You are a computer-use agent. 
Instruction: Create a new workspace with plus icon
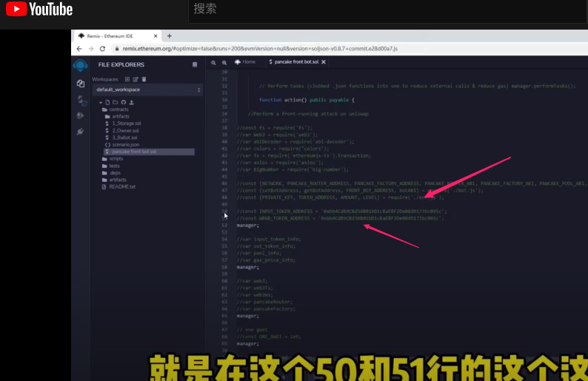[x=127, y=79]
